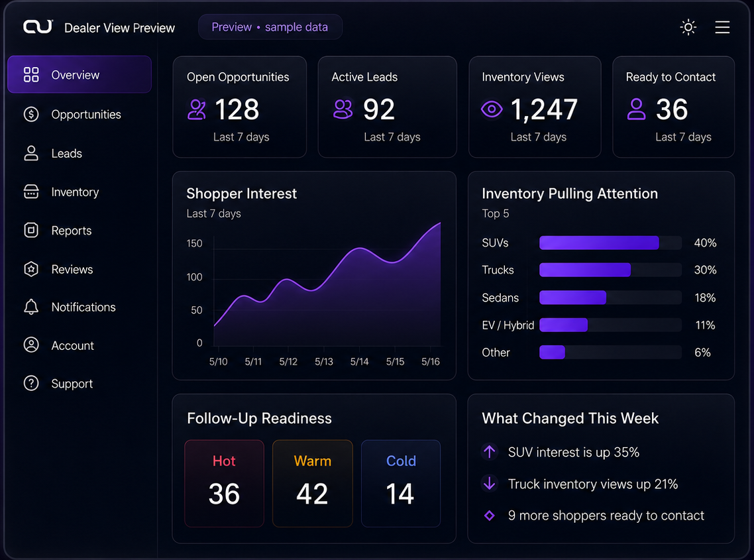Open the hamburger menu

pyautogui.click(x=722, y=27)
